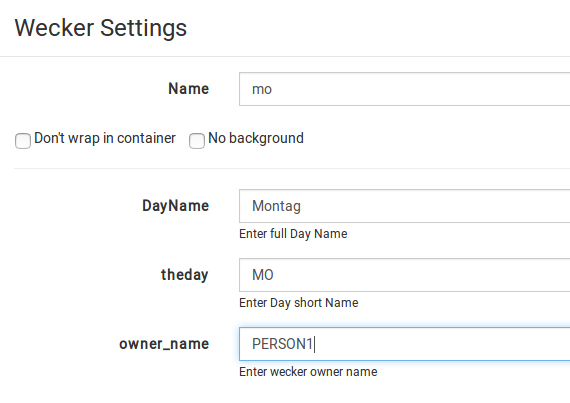Focus the Name input field containing mo
570x403 pixels.
tap(404, 89)
